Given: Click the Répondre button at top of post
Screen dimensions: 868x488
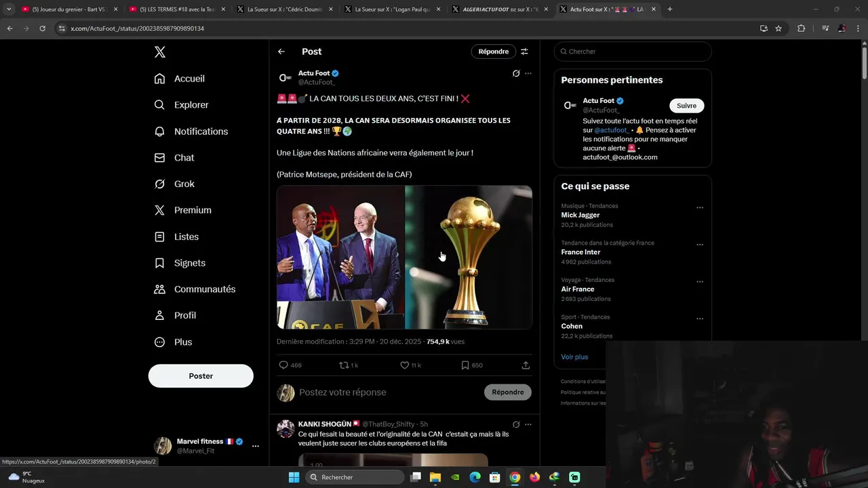Looking at the screenshot, I should click(x=493, y=52).
